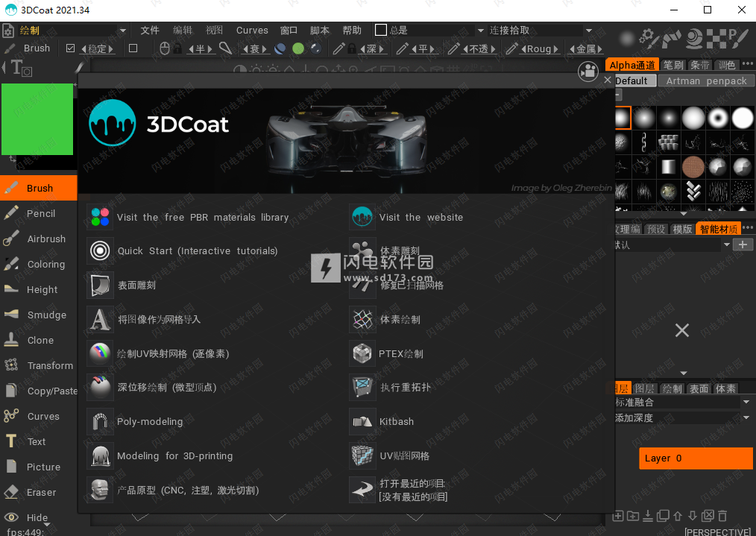
Task: Activate the Transform tool
Action: click(39, 365)
